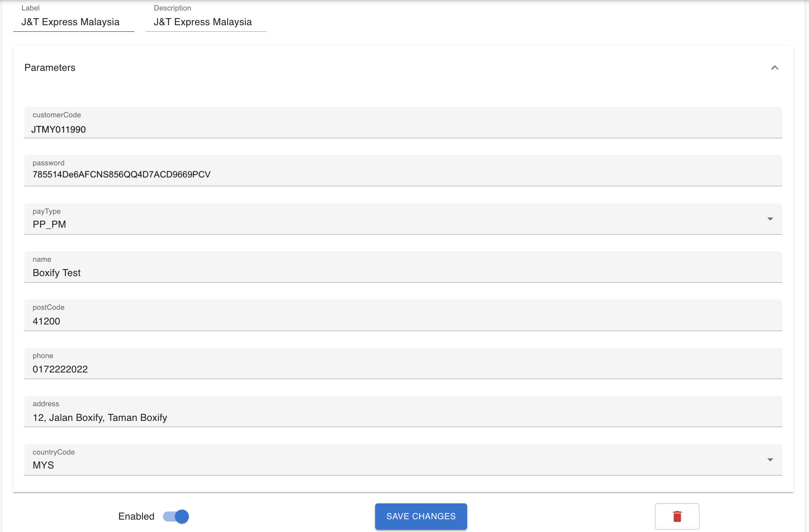Focus the password input field
The width and height of the screenshot is (809, 532).
point(403,175)
